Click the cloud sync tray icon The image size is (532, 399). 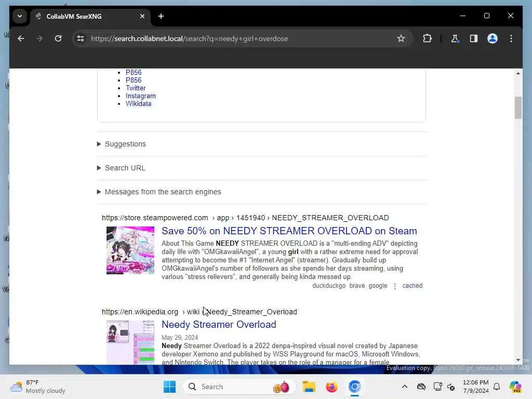click(421, 387)
